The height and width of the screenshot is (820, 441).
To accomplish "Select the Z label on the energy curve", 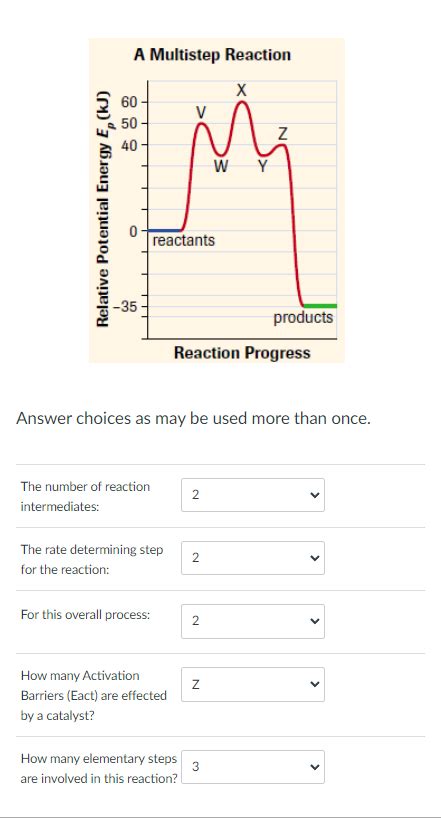I will (282, 134).
